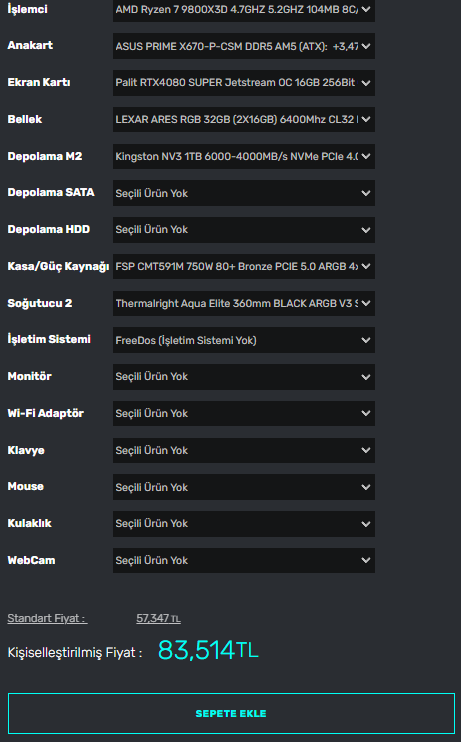Open the Ekran Kartı graphics card dropdown
Image resolution: width=461 pixels, height=742 pixels.
click(x=244, y=83)
